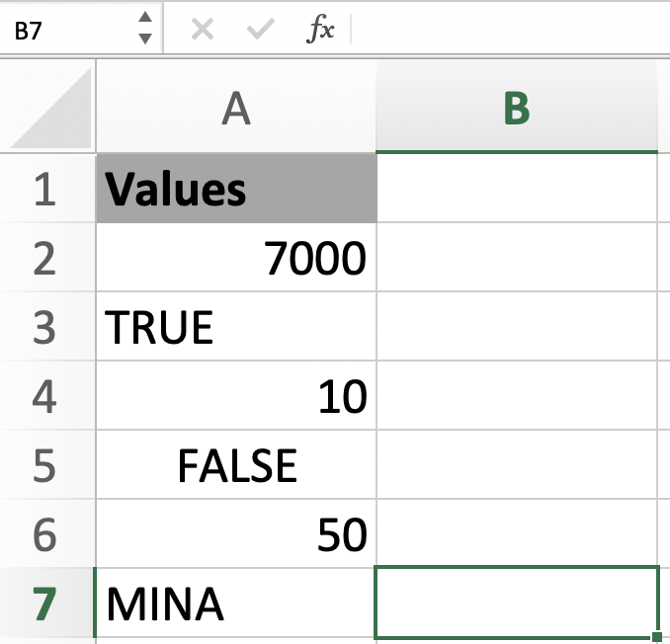Image resolution: width=670 pixels, height=644 pixels.
Task: Select cell containing 7000
Action: click(x=236, y=258)
